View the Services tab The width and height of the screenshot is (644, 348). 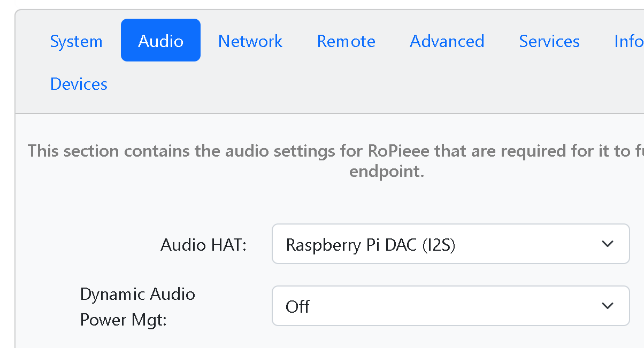pos(549,41)
